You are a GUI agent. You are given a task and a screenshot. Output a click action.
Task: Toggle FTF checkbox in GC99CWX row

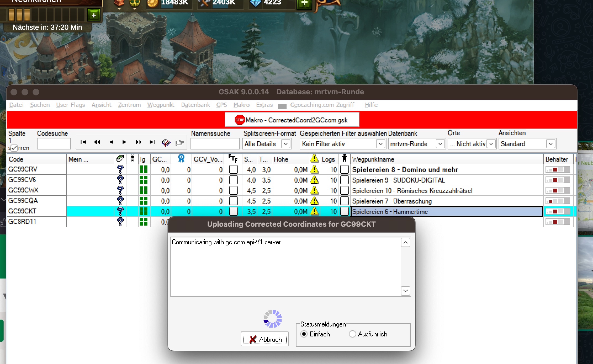click(234, 190)
